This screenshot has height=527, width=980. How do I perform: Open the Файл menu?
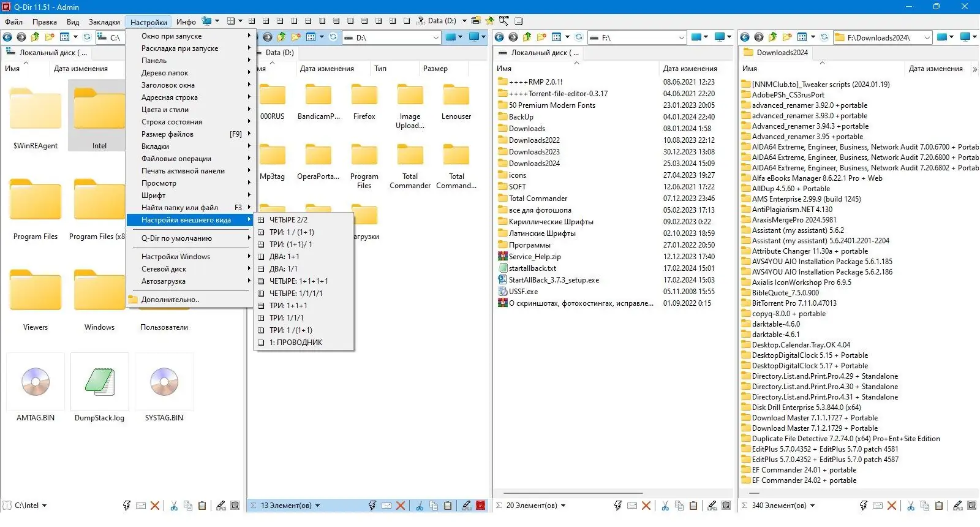pos(14,21)
